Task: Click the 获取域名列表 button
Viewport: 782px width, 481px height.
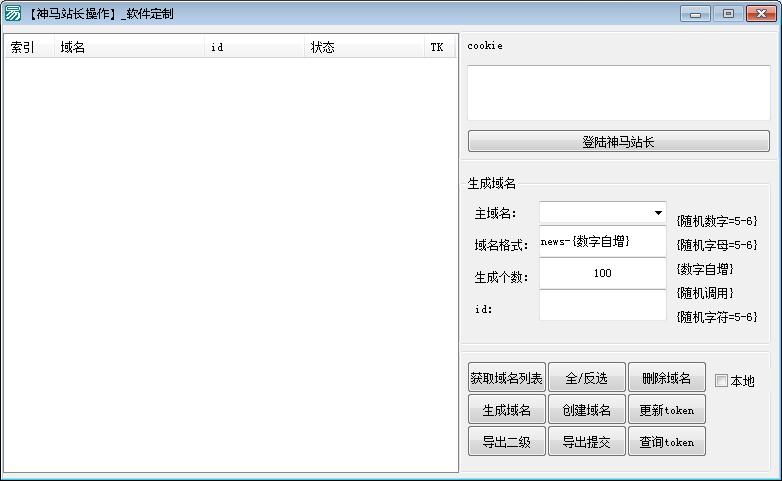Action: [506, 378]
